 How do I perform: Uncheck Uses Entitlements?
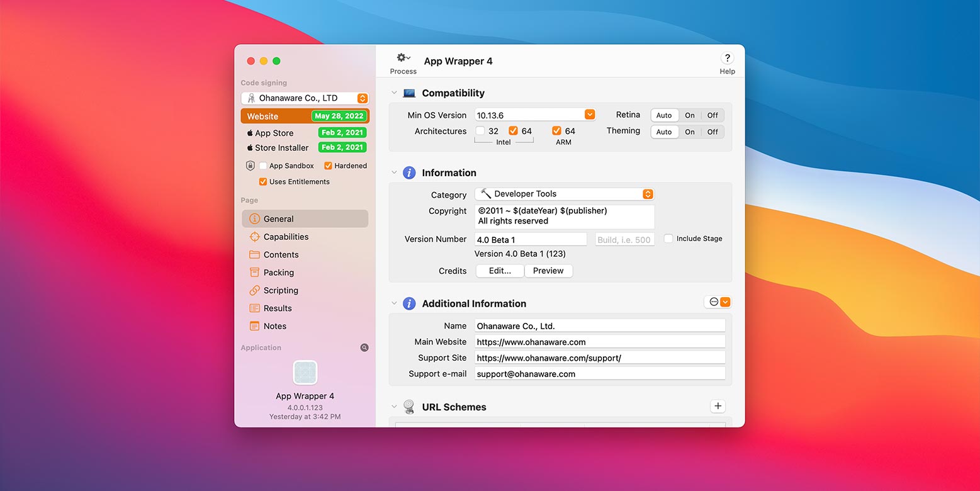(263, 182)
